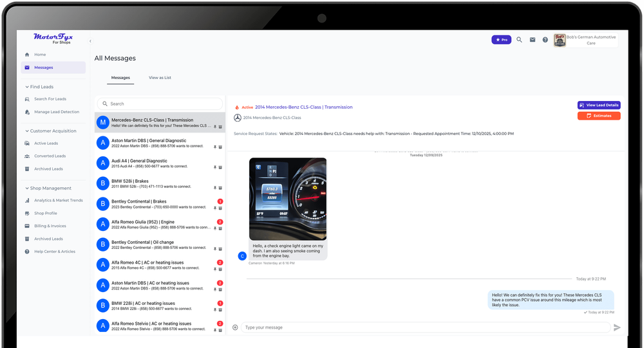This screenshot has width=644, height=348.
Task: Open the orange Estimates button
Action: tap(599, 116)
